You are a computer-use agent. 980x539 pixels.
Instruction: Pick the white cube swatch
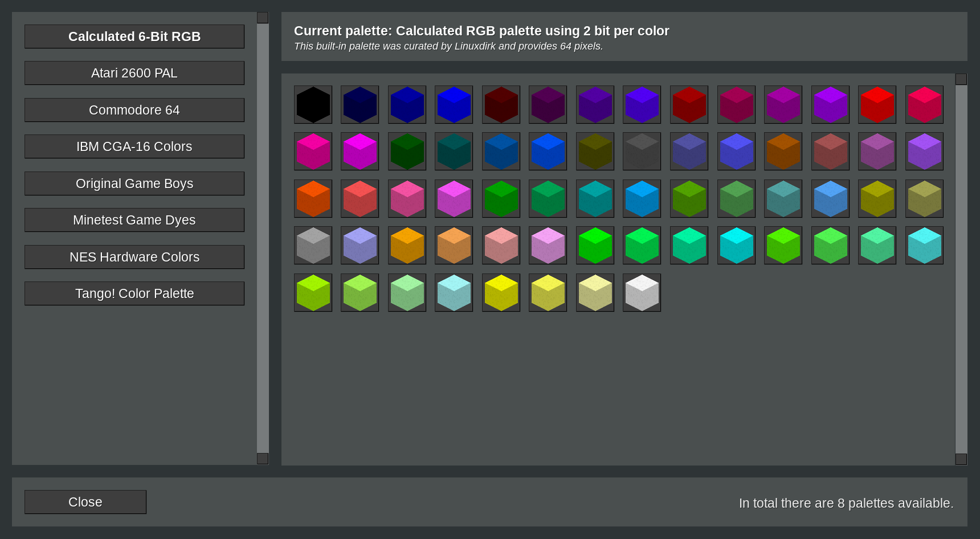click(x=642, y=293)
